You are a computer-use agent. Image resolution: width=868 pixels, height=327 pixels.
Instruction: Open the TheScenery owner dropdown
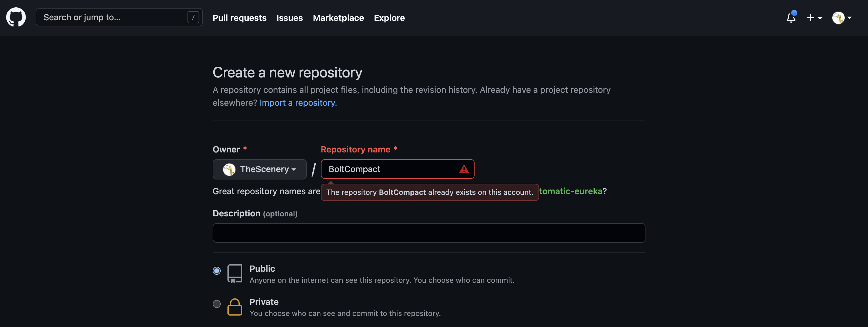[259, 169]
